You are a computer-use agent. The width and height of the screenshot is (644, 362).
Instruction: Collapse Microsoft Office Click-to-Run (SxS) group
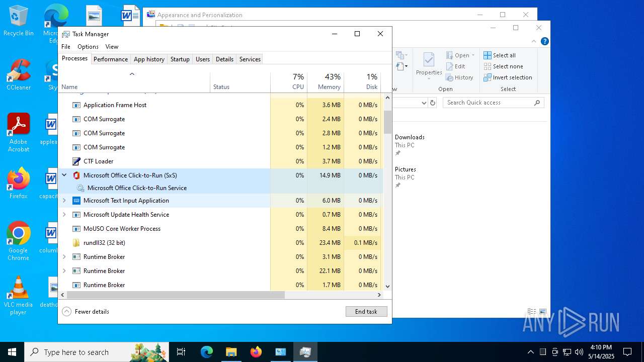[64, 175]
